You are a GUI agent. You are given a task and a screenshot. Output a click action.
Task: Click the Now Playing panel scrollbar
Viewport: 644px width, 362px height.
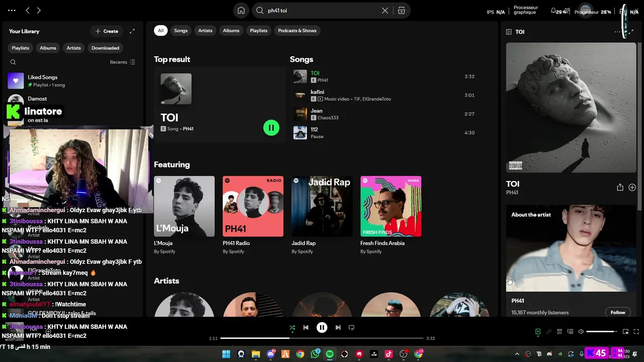pos(640,126)
